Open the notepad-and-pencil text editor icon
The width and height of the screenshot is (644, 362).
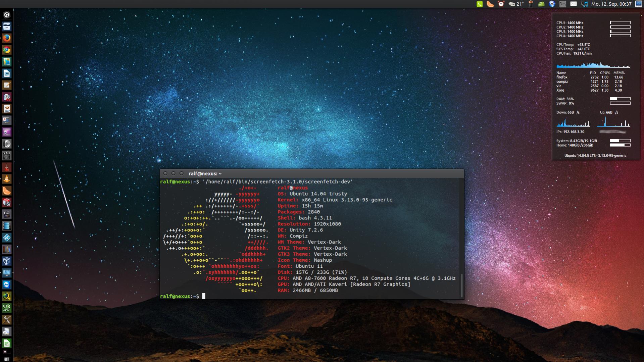point(6,85)
